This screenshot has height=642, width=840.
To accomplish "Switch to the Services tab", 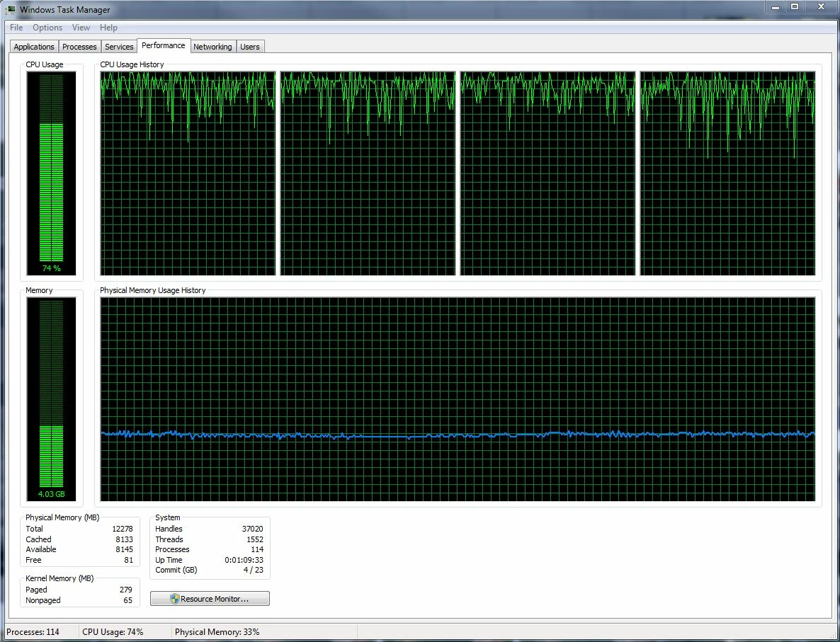I will [x=119, y=47].
